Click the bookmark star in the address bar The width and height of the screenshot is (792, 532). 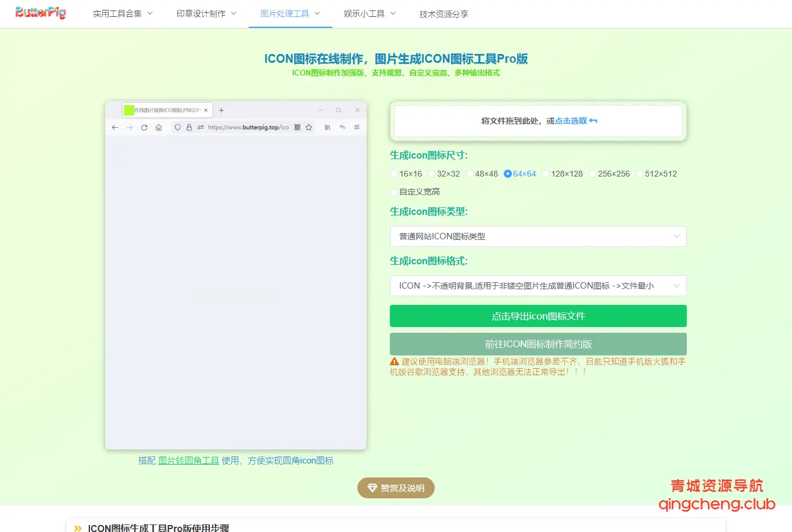pos(309,127)
